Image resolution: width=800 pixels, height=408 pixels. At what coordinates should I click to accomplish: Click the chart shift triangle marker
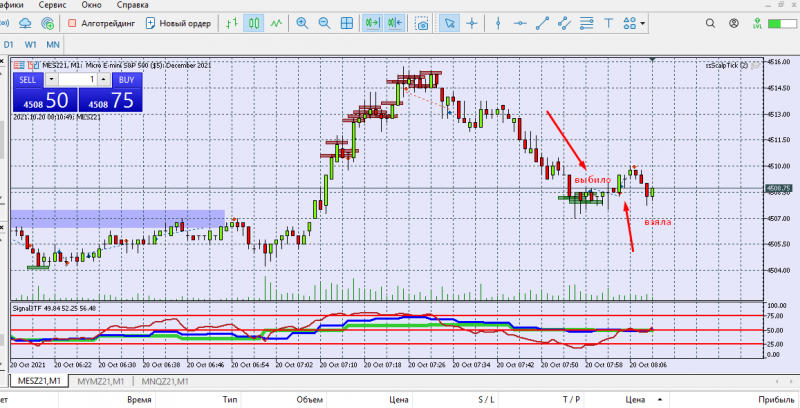click(653, 60)
